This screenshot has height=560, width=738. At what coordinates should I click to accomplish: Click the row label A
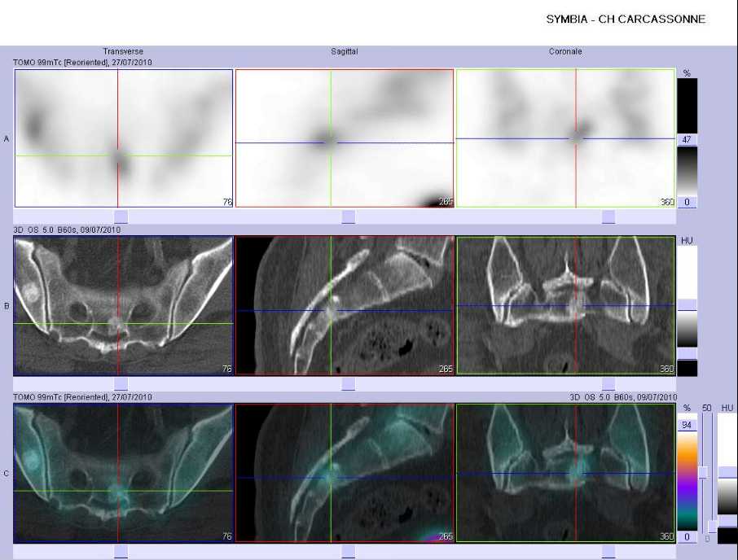(7, 138)
